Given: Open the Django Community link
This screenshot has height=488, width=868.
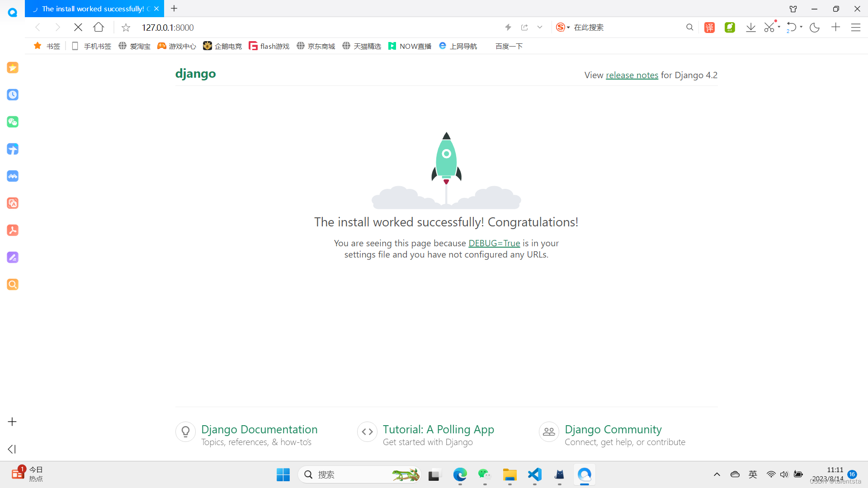Looking at the screenshot, I should 613,429.
